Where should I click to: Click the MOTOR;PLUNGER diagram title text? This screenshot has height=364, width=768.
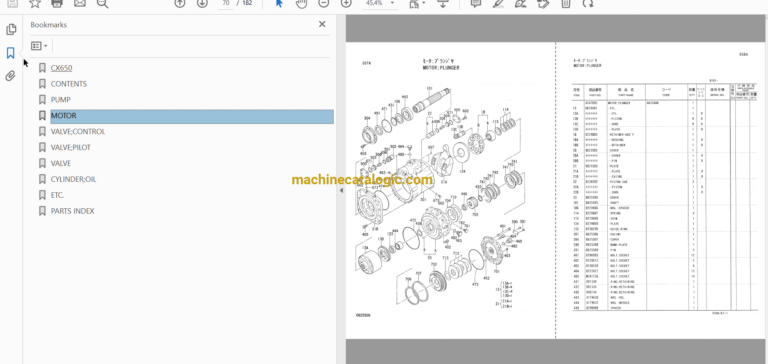[x=441, y=68]
